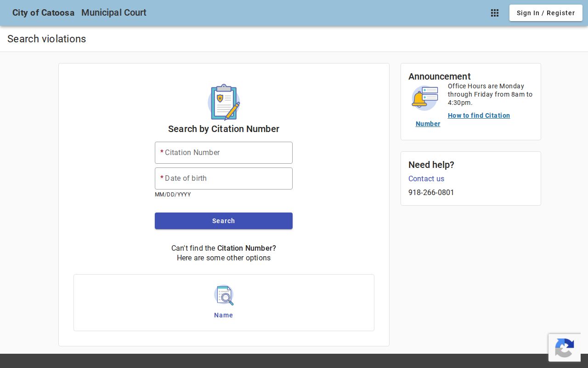This screenshot has height=368, width=588.
Task: Click the citation clipboard icon
Action: tap(224, 102)
